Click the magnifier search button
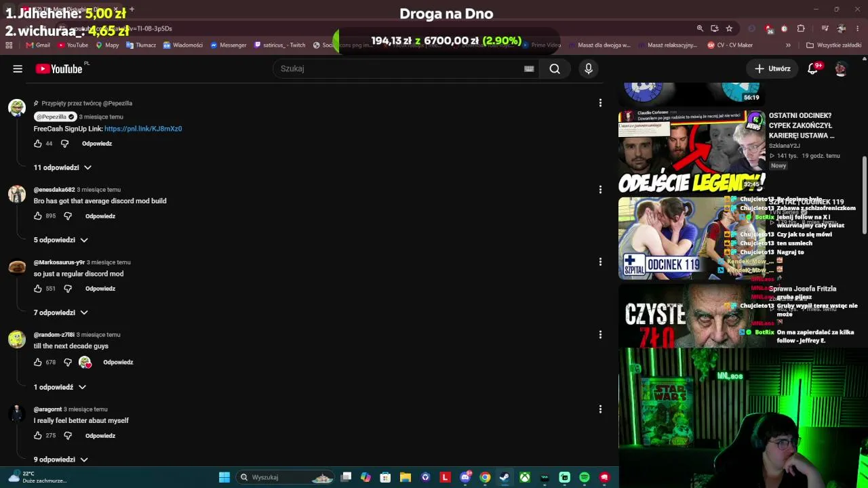 (x=555, y=68)
